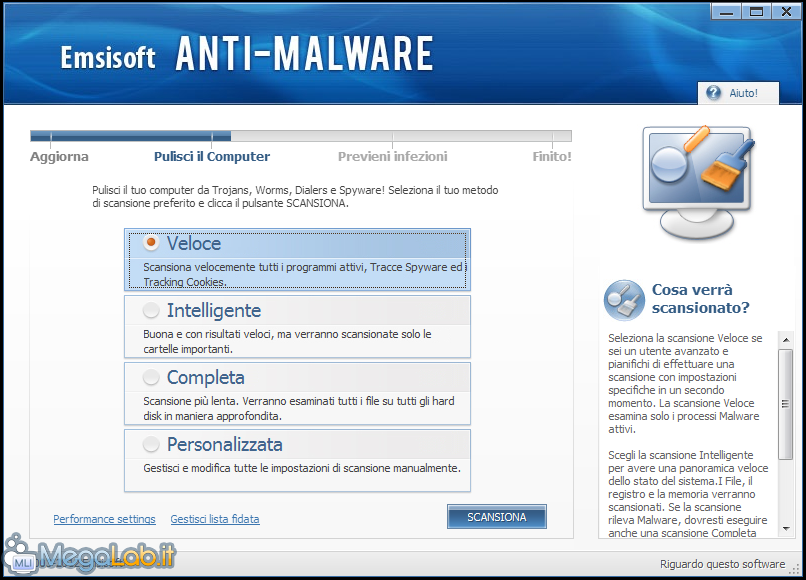Viewport: 806px width, 580px height.
Task: Click the Veloce scan description text
Action: click(303, 274)
